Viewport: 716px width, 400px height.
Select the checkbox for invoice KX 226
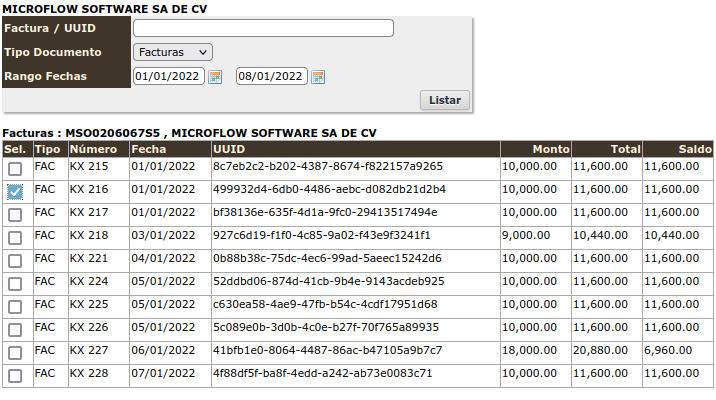15,330
